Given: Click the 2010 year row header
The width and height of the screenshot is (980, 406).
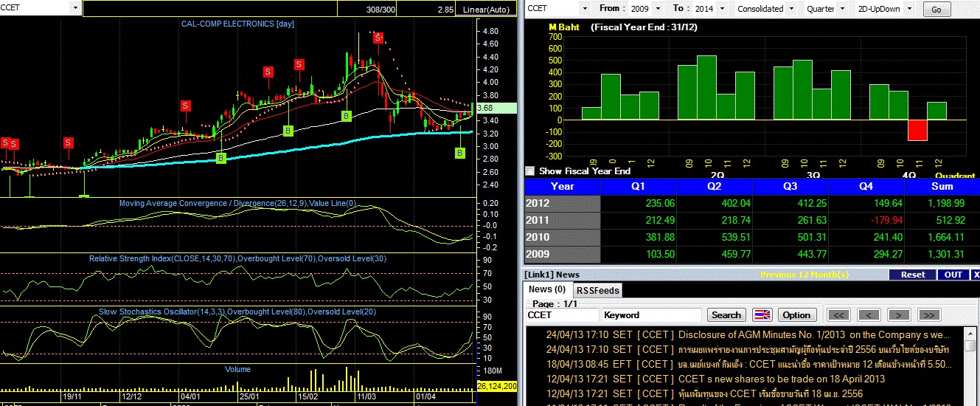Looking at the screenshot, I should pyautogui.click(x=562, y=237).
